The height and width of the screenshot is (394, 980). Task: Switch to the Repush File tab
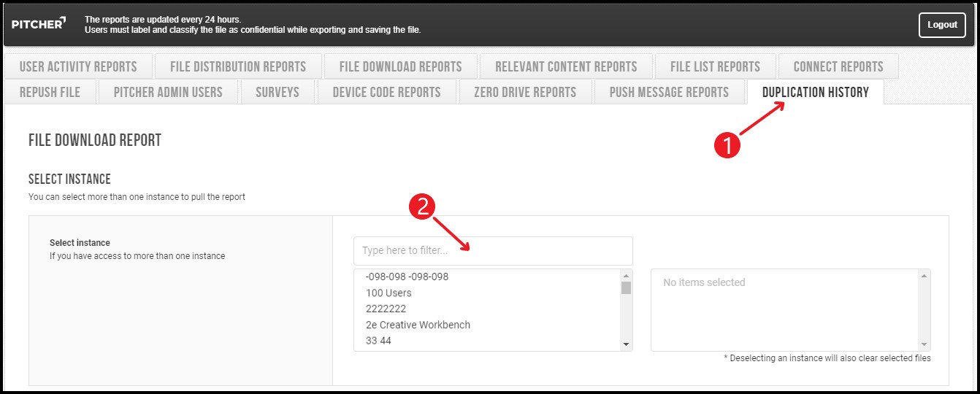coord(50,92)
